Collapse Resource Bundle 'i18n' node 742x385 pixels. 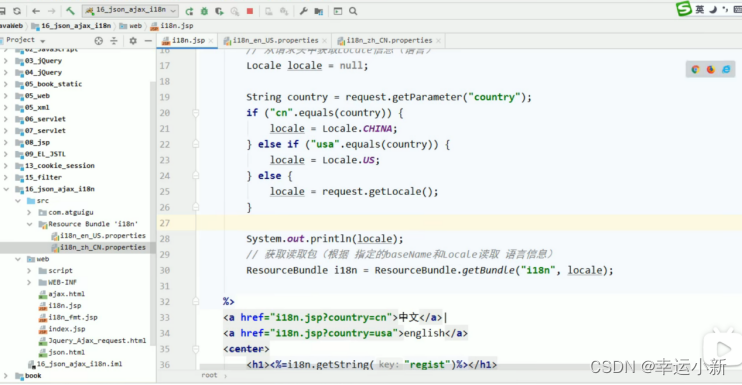tap(29, 224)
